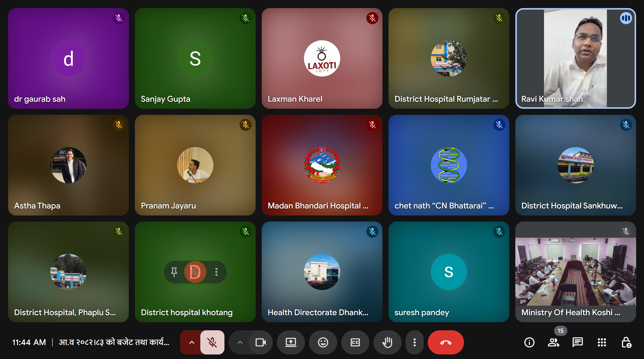This screenshot has height=359, width=644.
Task: Unmute microphone with the mic button
Action: coord(212,342)
